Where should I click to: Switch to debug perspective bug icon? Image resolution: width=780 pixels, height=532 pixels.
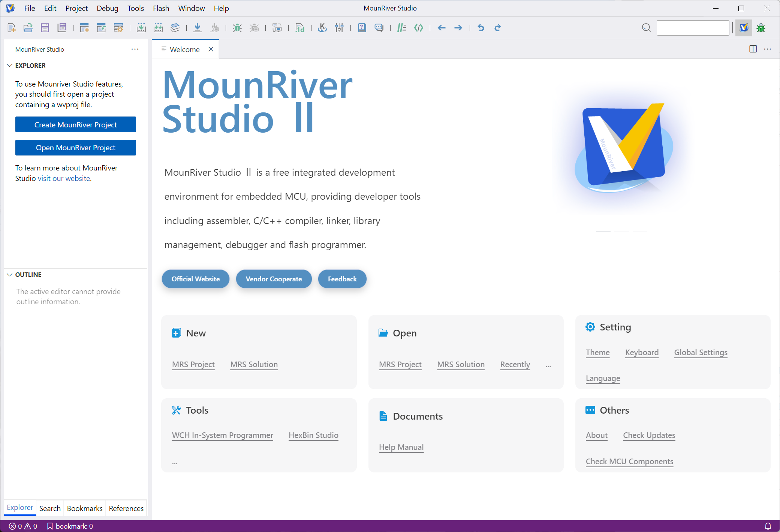click(x=761, y=28)
